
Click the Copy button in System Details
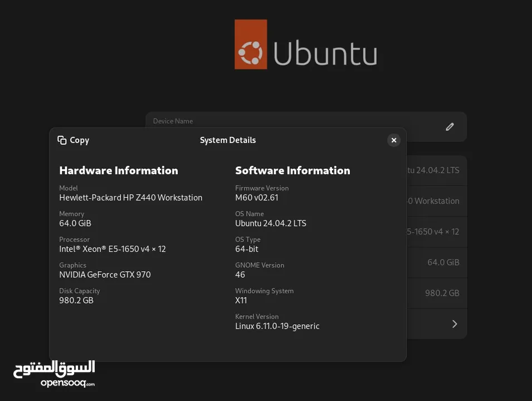coord(74,140)
